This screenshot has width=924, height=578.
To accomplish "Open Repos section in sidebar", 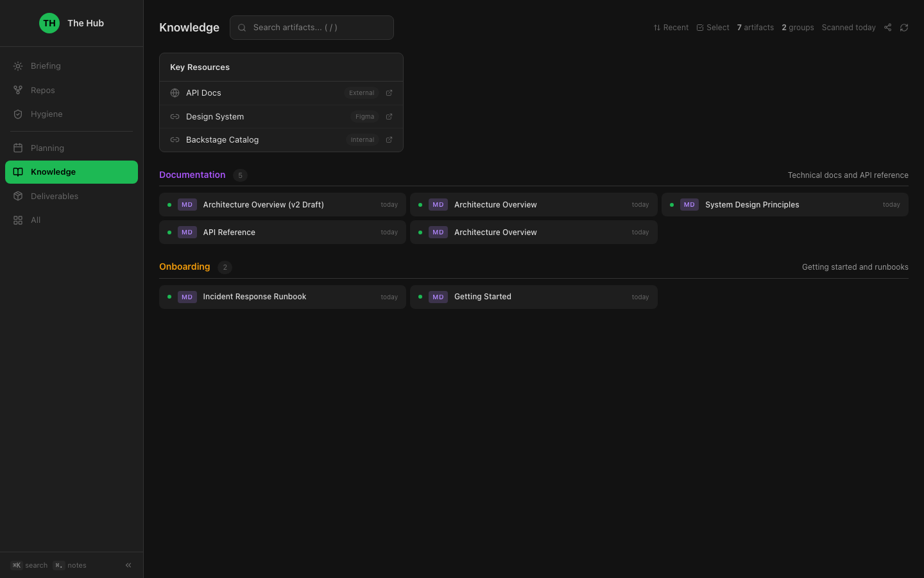I will click(x=42, y=91).
